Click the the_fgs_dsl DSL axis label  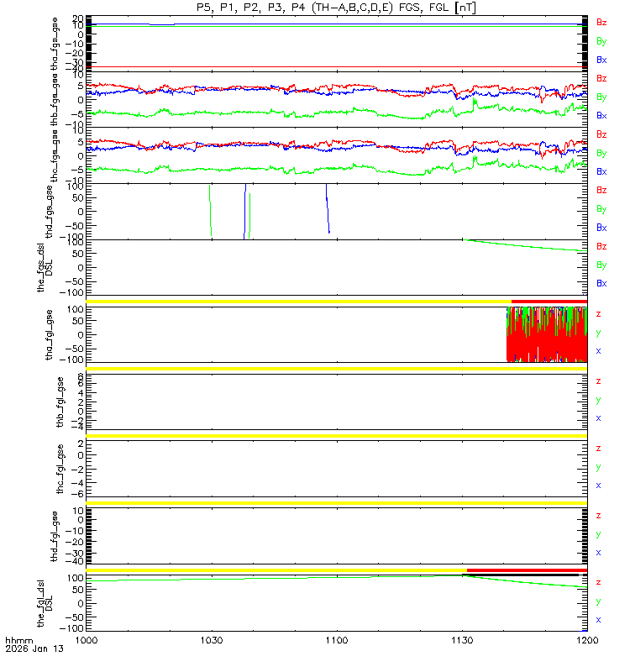[45, 268]
